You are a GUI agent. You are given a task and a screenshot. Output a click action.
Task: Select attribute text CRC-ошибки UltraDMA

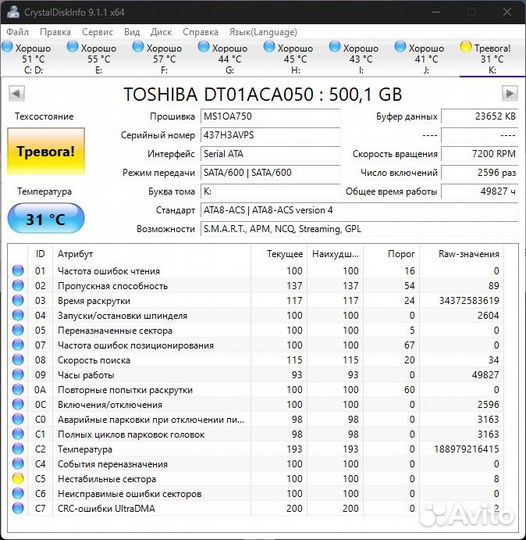(x=106, y=508)
